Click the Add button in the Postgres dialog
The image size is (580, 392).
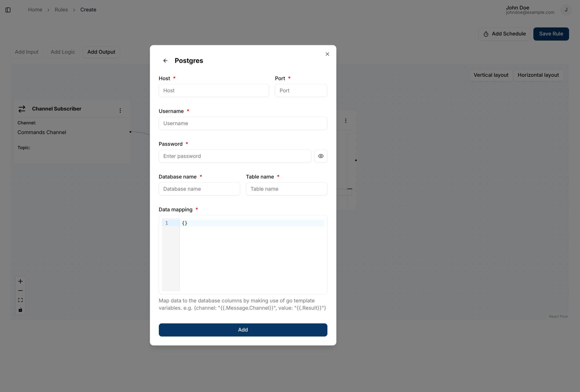pos(243,330)
